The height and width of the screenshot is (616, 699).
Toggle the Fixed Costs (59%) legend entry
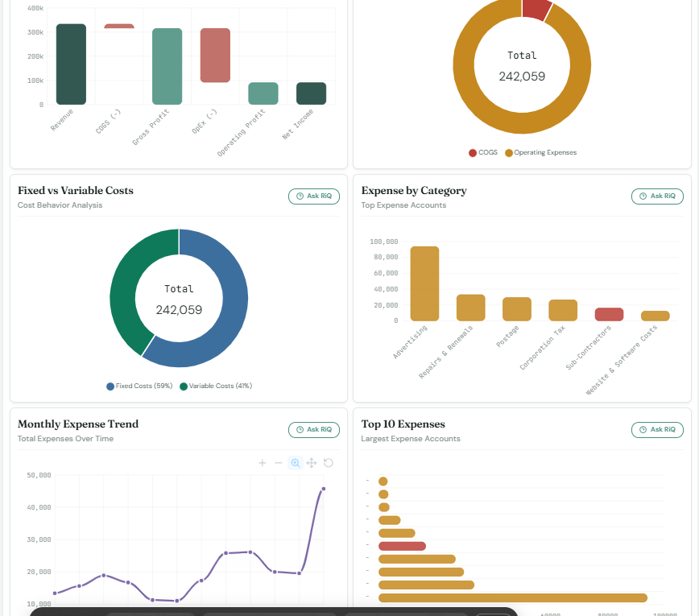(x=139, y=386)
